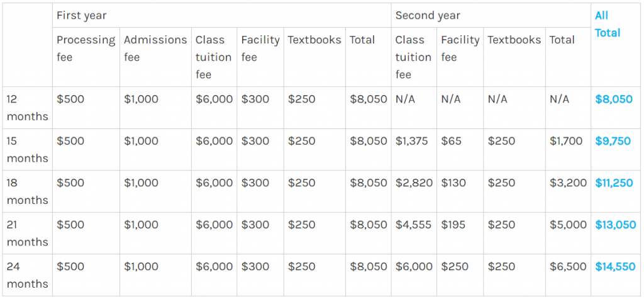
Task: Click the $11,250 all total value
Action: (614, 183)
